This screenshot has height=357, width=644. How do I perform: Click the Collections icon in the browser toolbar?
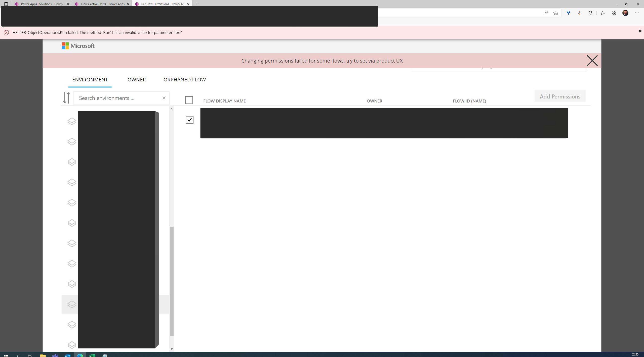coord(614,13)
